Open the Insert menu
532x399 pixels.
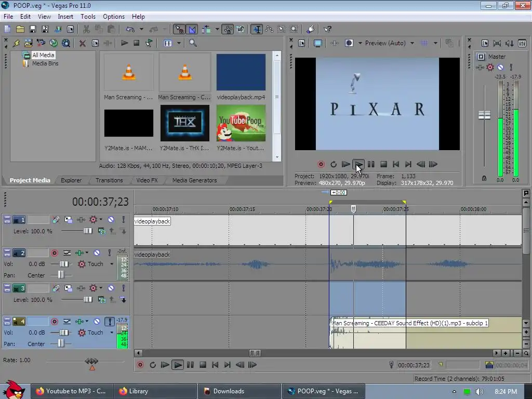click(65, 16)
